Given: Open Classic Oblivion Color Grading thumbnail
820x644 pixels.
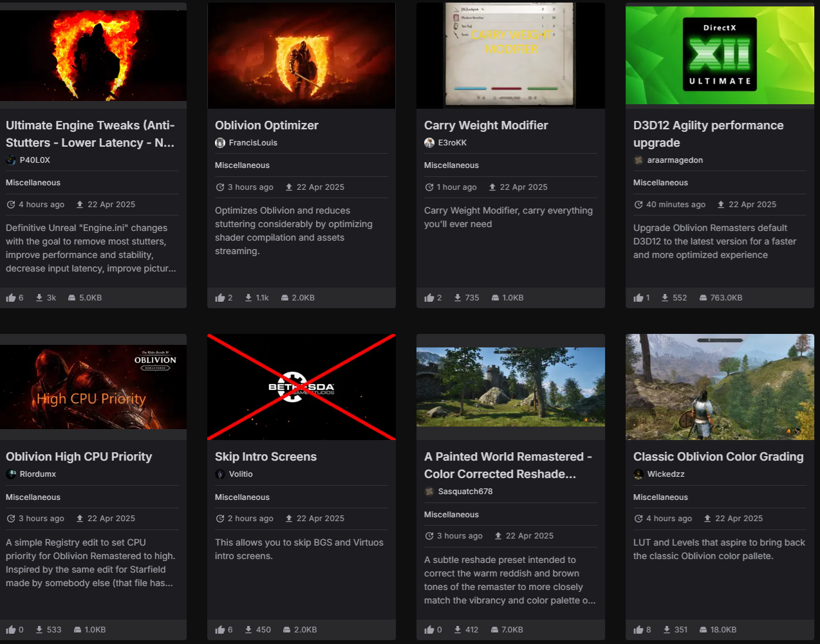Looking at the screenshot, I should point(720,387).
